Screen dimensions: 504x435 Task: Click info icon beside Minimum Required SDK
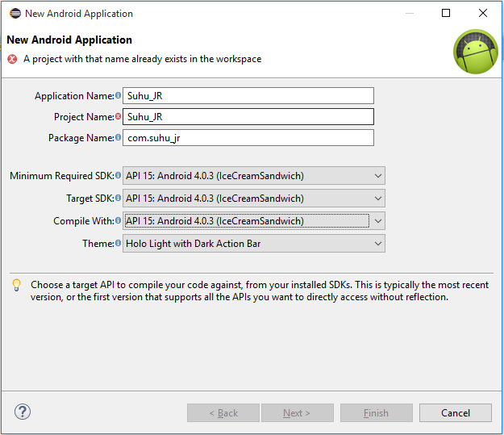coord(118,175)
